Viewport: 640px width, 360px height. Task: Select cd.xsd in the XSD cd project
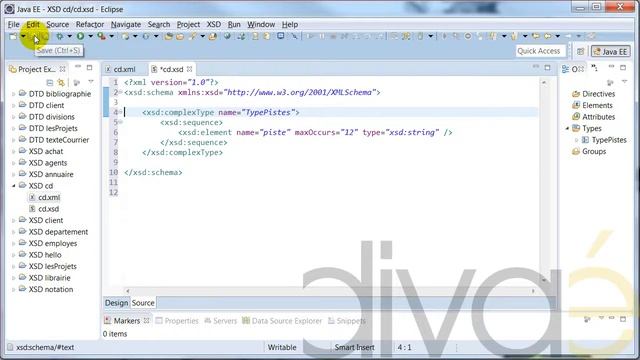pyautogui.click(x=44, y=209)
